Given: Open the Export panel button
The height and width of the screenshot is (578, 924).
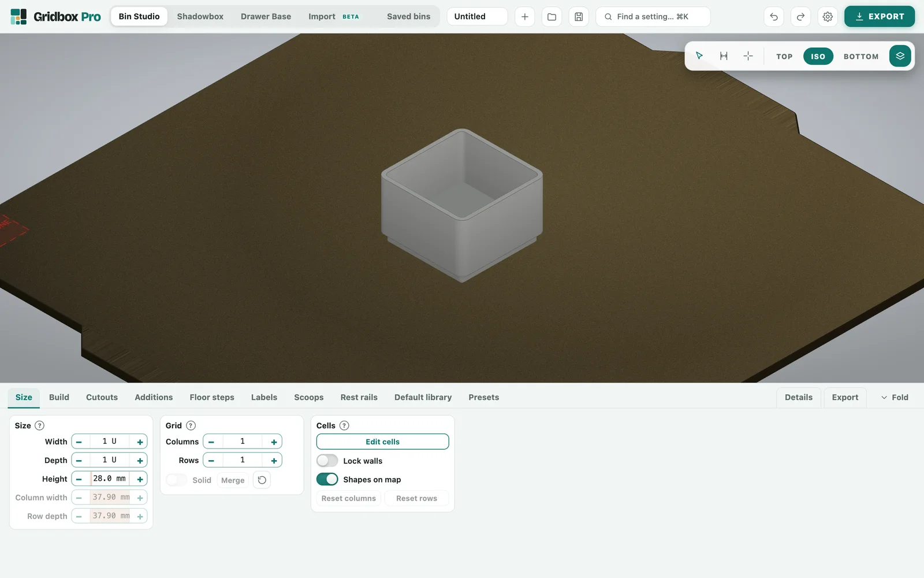Looking at the screenshot, I should coord(845,397).
